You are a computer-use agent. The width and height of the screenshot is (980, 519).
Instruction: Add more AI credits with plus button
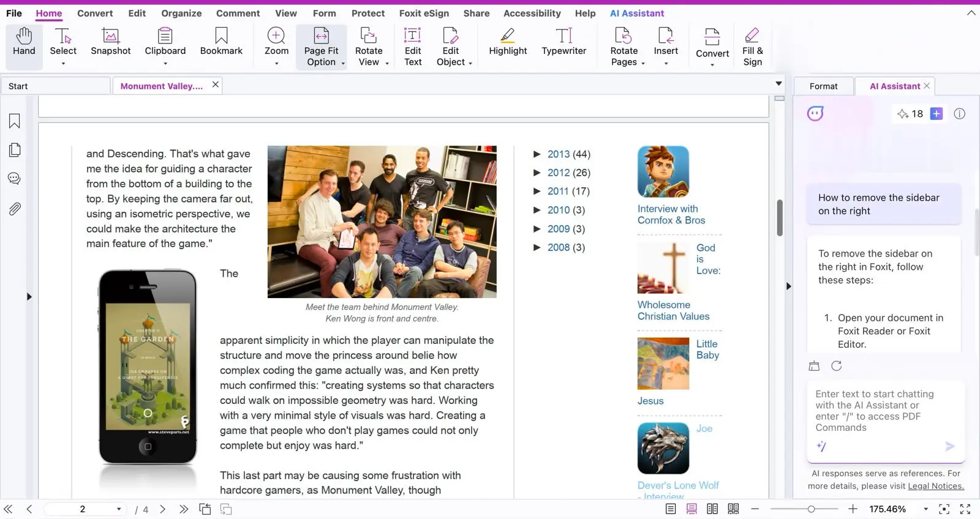point(937,114)
